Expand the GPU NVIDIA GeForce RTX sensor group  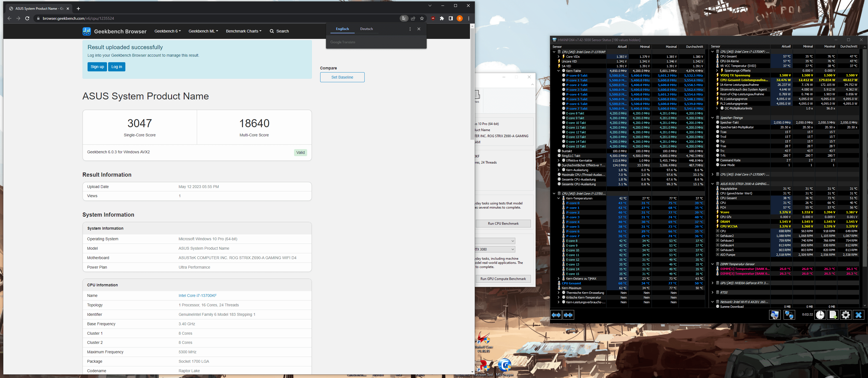pyautogui.click(x=712, y=283)
